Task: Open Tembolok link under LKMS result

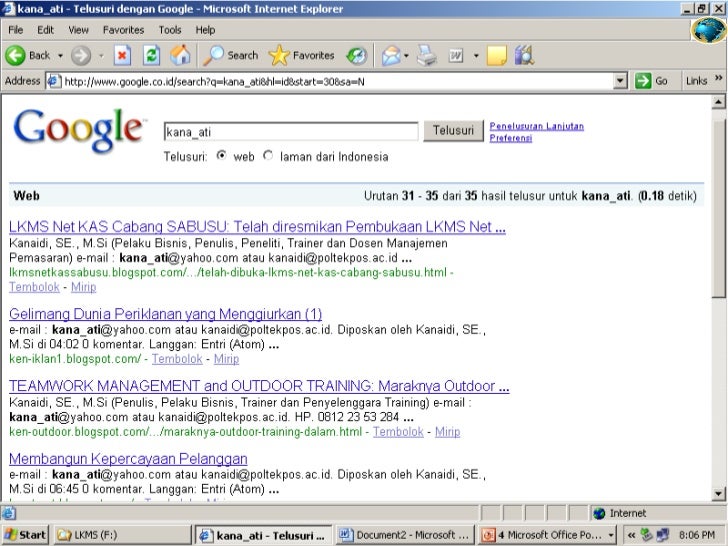Action: click(x=34, y=287)
